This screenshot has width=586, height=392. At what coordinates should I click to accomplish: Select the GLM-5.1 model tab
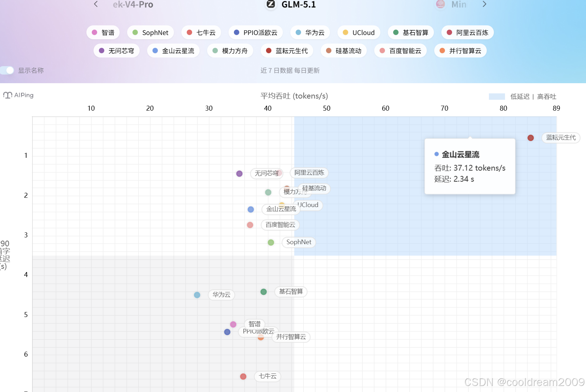click(291, 4)
